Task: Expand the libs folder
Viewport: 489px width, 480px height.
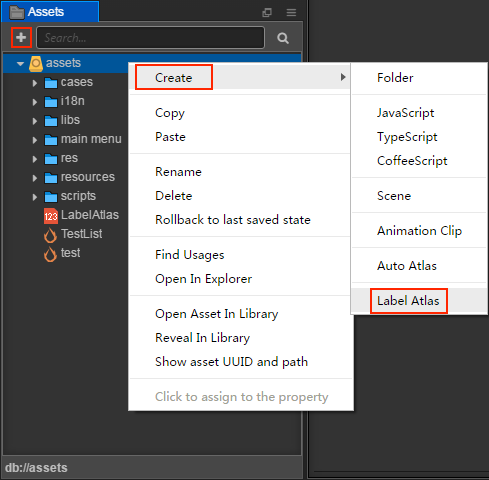Action: tap(35, 121)
